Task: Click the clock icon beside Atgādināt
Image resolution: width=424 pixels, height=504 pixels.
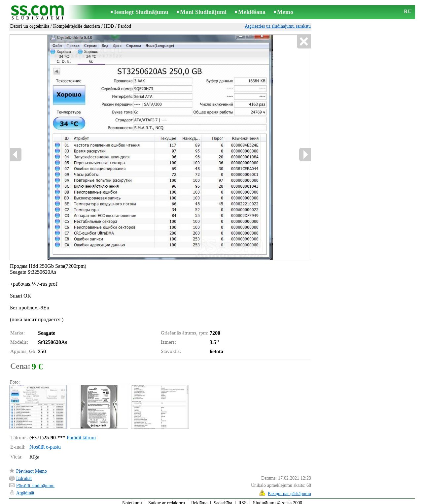Action: pyautogui.click(x=12, y=493)
